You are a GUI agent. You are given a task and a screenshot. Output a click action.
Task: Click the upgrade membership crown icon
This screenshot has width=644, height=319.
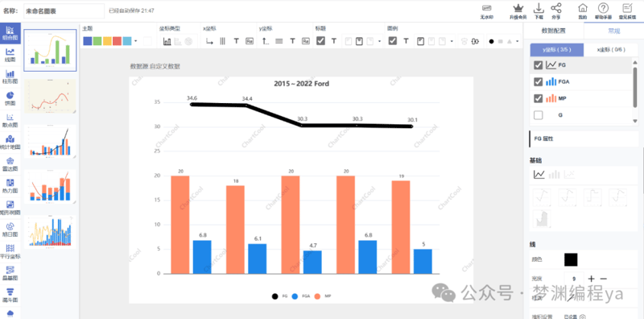[518, 9]
